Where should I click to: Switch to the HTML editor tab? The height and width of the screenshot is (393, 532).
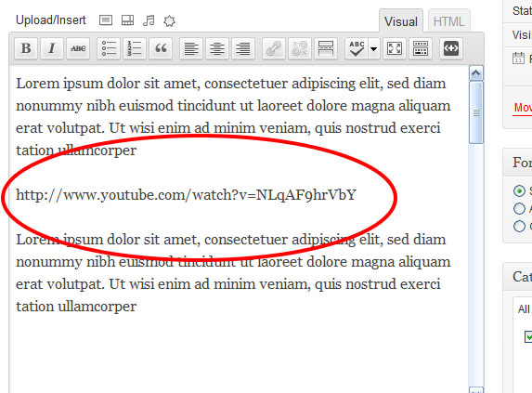coord(448,21)
